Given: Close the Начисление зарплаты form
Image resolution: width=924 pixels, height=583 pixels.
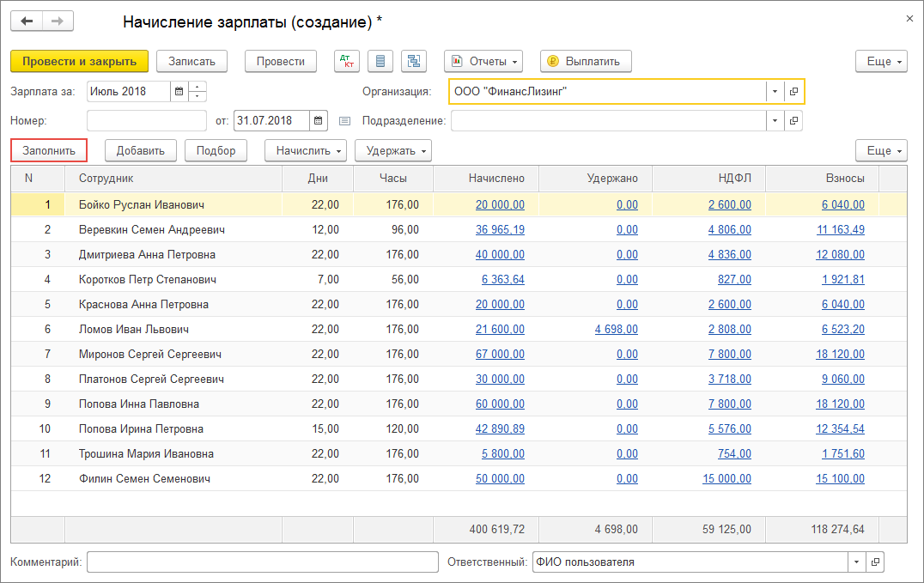Looking at the screenshot, I should [x=909, y=19].
